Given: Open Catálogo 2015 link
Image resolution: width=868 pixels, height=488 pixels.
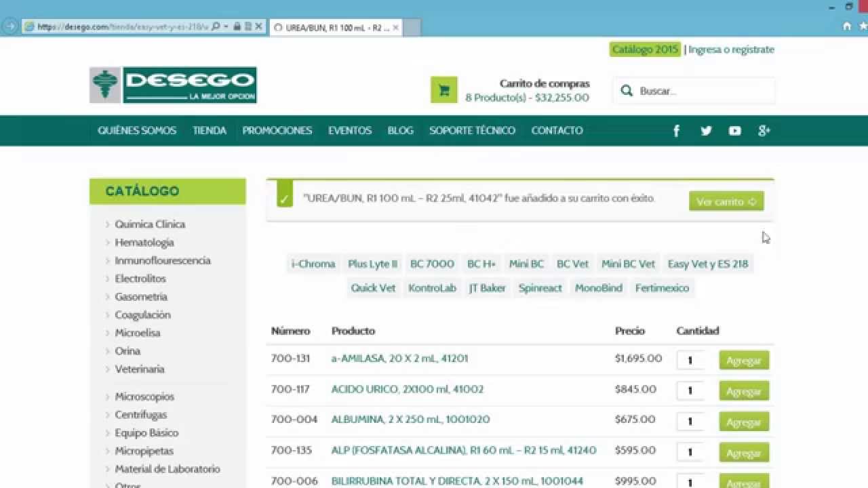Looking at the screenshot, I should pyautogui.click(x=645, y=49).
